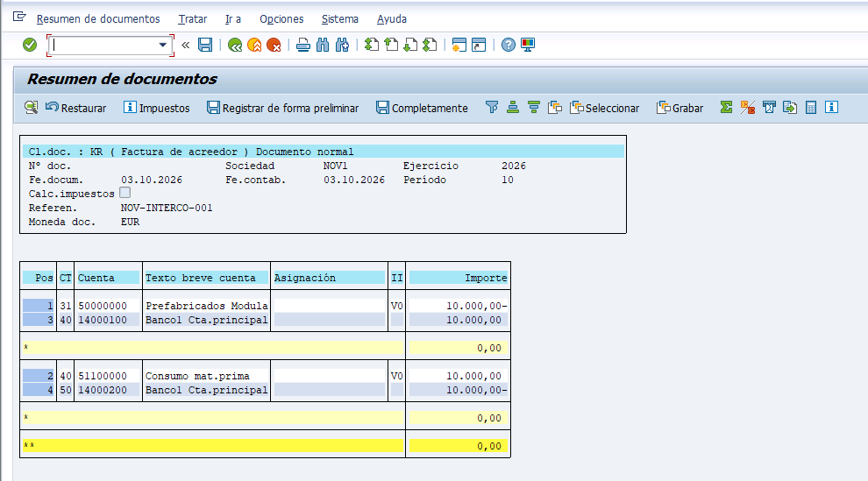Image resolution: width=868 pixels, height=481 pixels.
Task: Click the Asignación field of row 50000000
Action: pos(330,306)
